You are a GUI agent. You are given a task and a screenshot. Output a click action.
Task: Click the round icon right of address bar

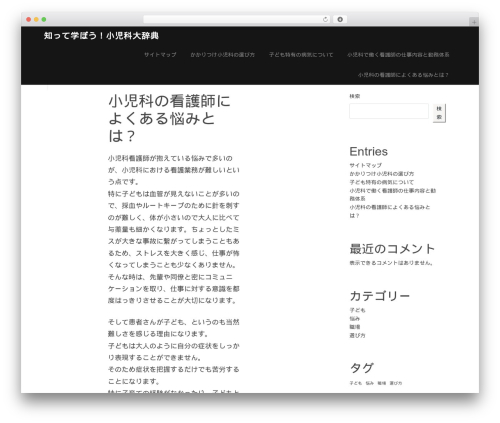[x=340, y=19]
